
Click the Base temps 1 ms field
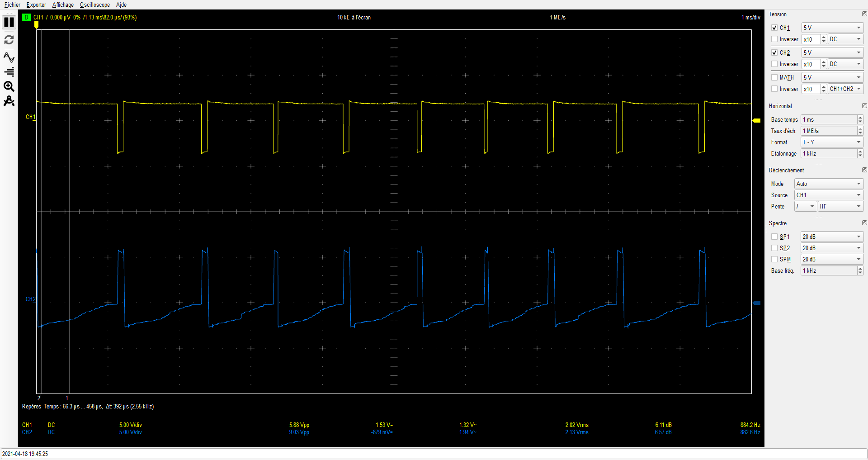point(829,120)
